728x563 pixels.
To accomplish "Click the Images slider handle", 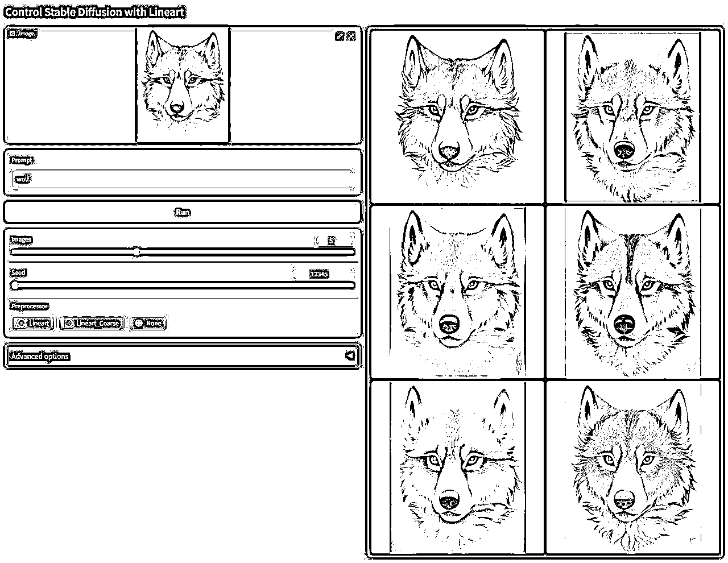I will click(136, 252).
